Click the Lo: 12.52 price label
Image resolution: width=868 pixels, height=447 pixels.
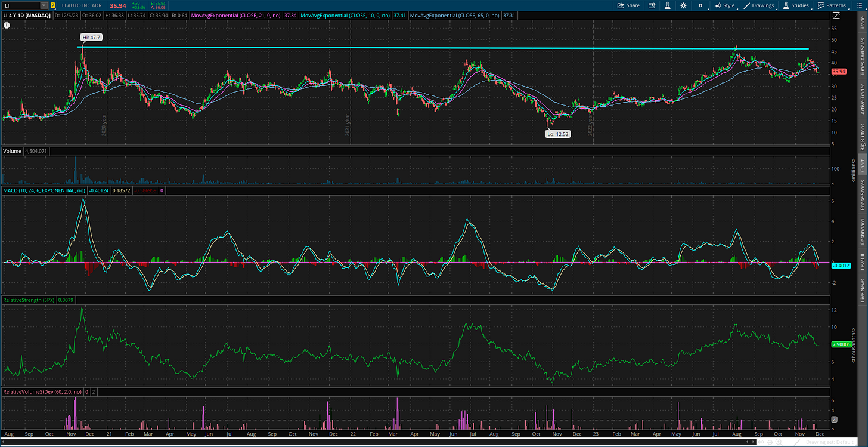pyautogui.click(x=559, y=134)
